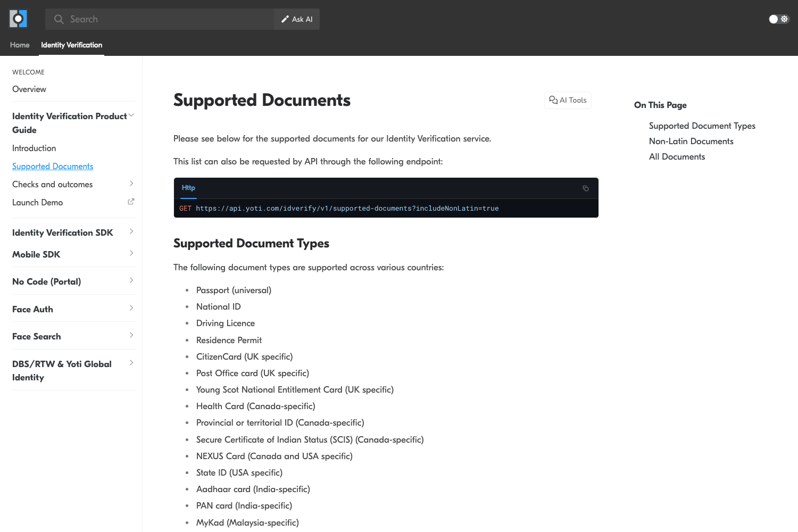
Task: Click the Face Search label
Action: point(37,336)
